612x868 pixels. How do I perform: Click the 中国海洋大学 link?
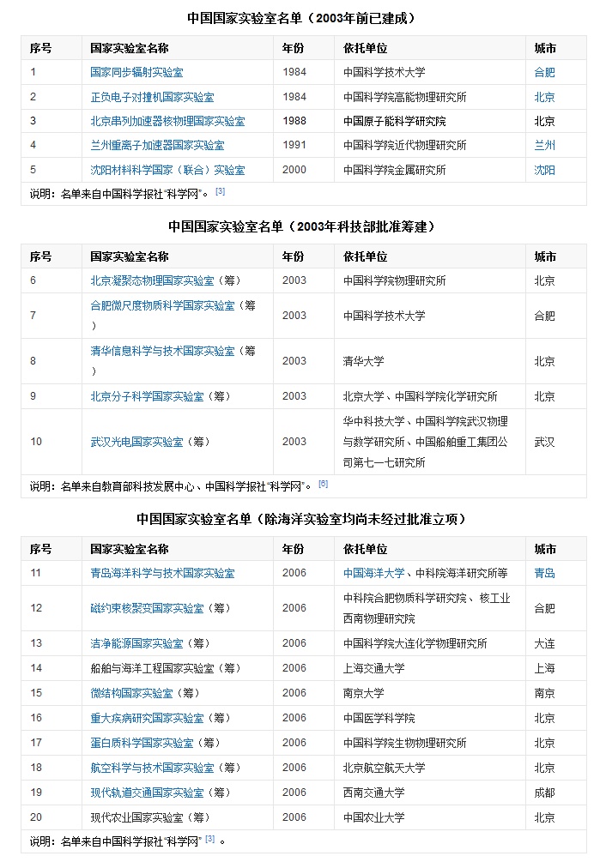point(374,573)
